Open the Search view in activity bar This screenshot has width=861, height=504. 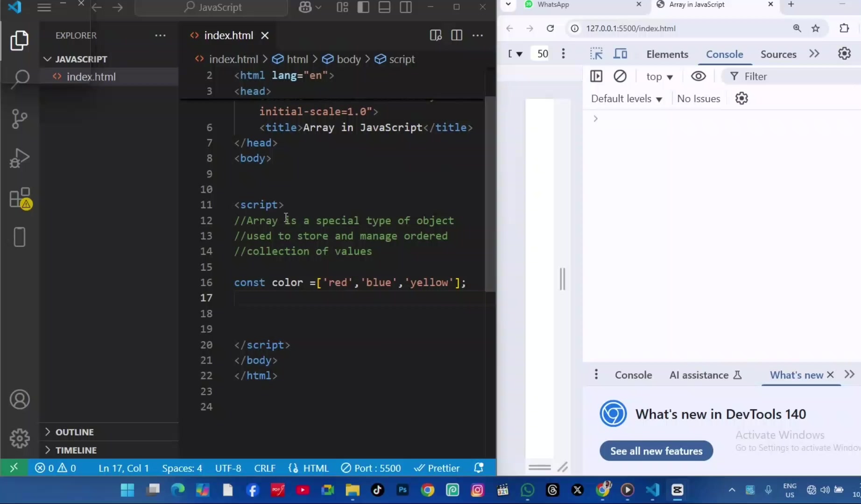point(20,78)
